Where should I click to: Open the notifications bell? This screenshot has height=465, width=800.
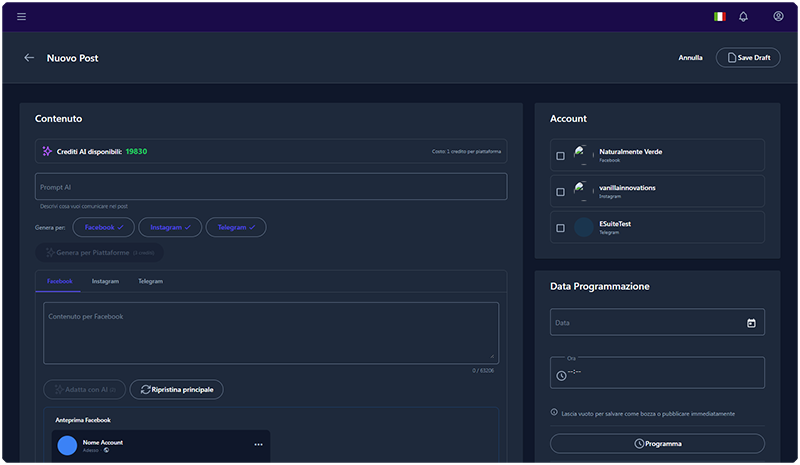pyautogui.click(x=743, y=16)
